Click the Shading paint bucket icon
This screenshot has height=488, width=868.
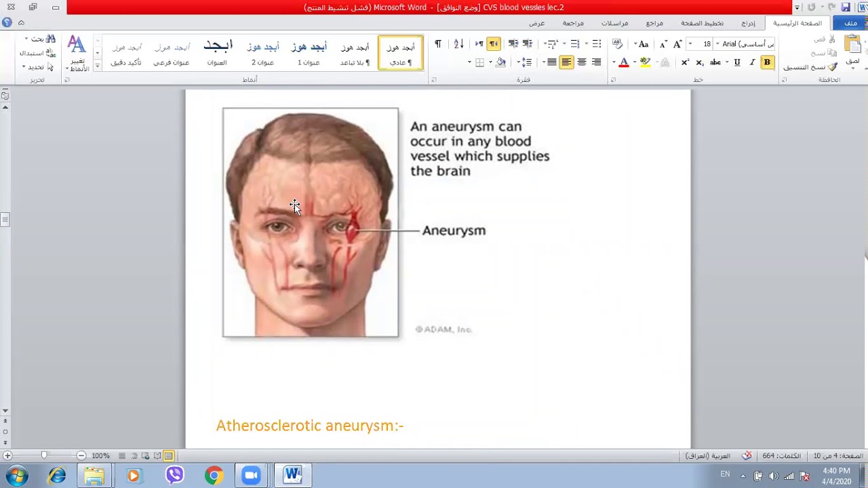(x=501, y=62)
